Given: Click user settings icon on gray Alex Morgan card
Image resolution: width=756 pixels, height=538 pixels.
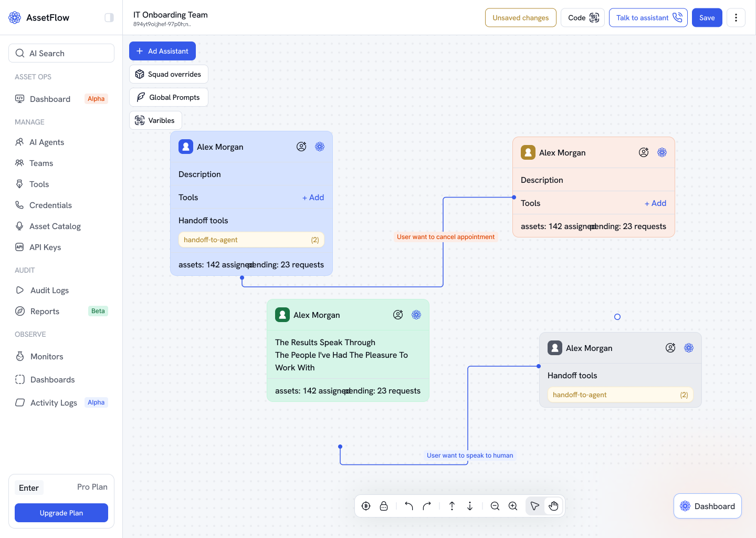Looking at the screenshot, I should click(670, 348).
